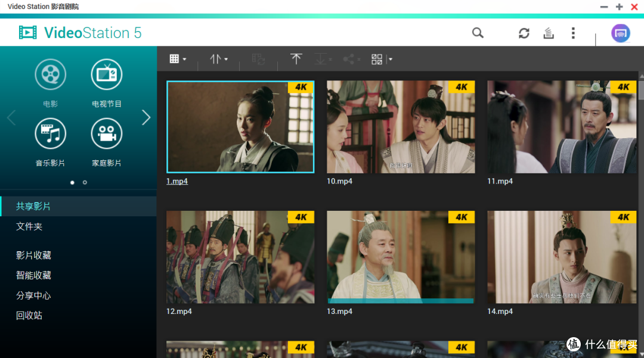
Task: Open the three-dot more options menu
Action: [x=573, y=33]
